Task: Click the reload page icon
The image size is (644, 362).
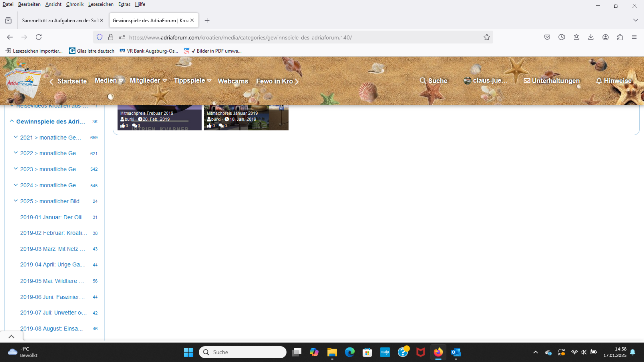Action: pyautogui.click(x=39, y=37)
